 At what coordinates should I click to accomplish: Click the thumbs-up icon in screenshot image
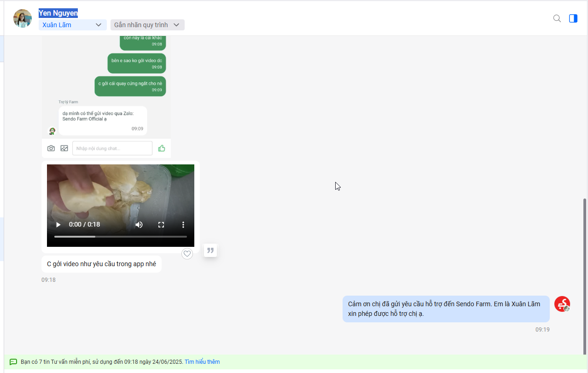pyautogui.click(x=162, y=148)
